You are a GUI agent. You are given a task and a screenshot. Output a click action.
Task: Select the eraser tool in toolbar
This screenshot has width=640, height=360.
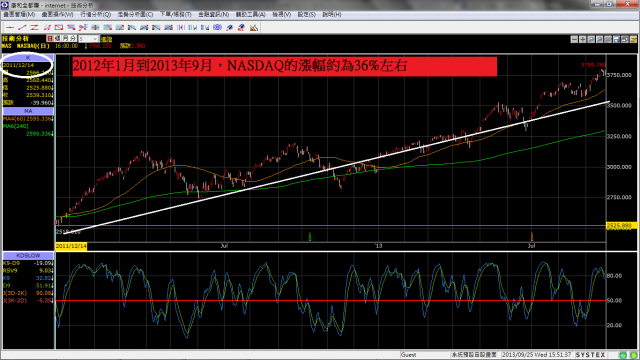(x=242, y=27)
